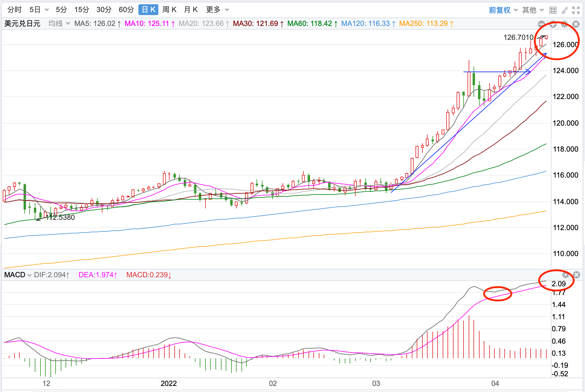585x392 pixels.
Task: Open main chart indicator settings gear
Action: coord(564,24)
